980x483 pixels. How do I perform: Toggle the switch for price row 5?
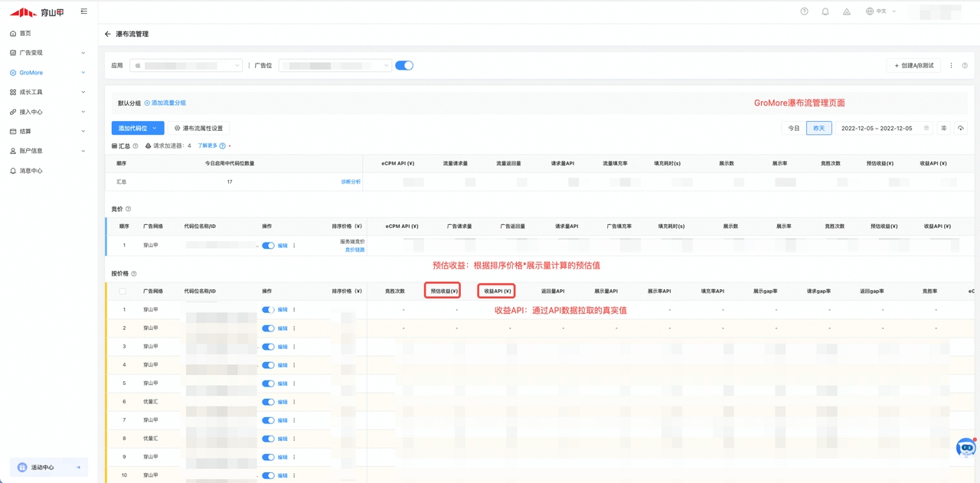pos(268,383)
